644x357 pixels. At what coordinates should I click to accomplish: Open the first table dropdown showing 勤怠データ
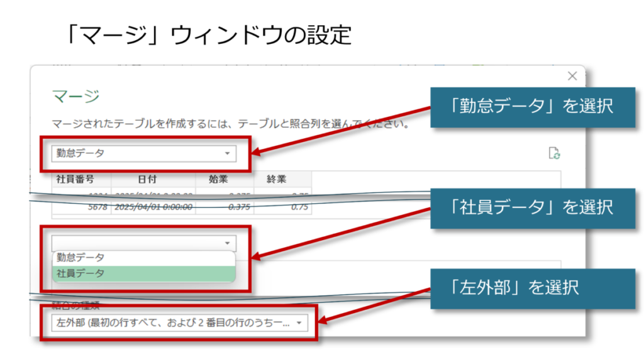click(x=143, y=153)
